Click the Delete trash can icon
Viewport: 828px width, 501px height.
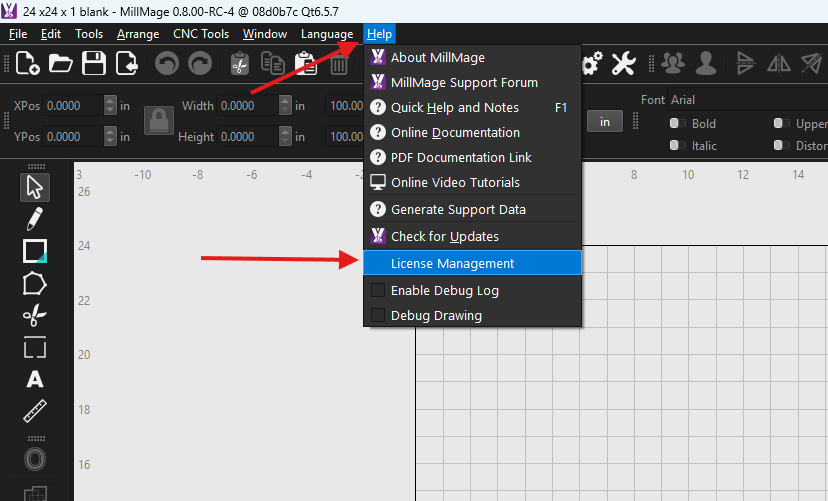(339, 65)
